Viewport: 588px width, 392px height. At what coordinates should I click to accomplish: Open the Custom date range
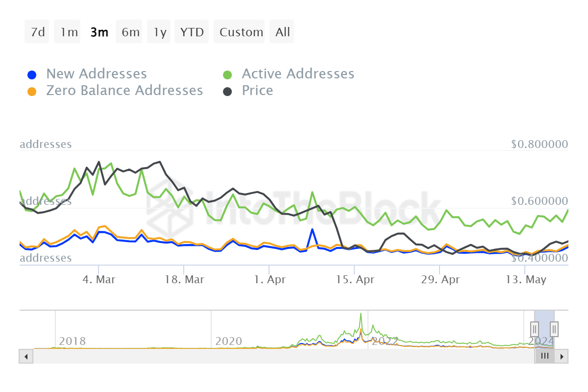tap(239, 31)
